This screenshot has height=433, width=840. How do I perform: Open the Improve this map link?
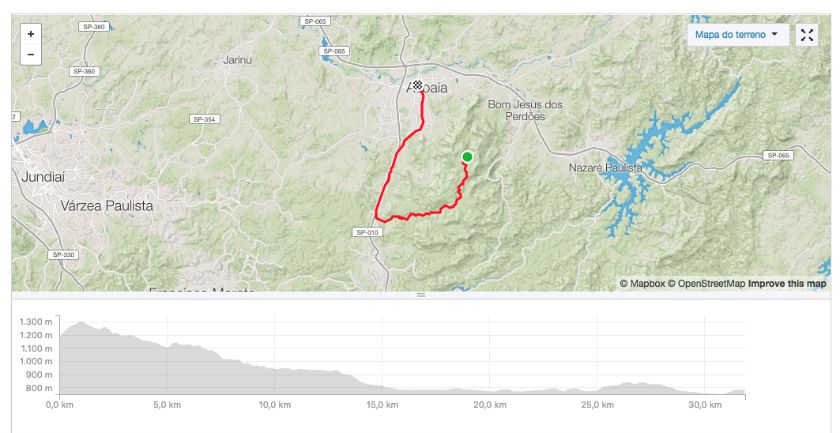pos(787,283)
